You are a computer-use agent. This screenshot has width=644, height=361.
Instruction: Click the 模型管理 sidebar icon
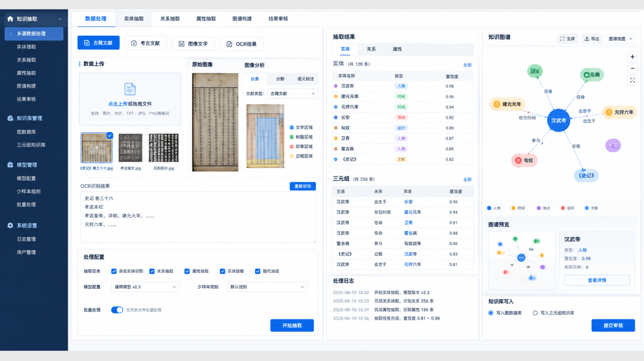point(10,165)
